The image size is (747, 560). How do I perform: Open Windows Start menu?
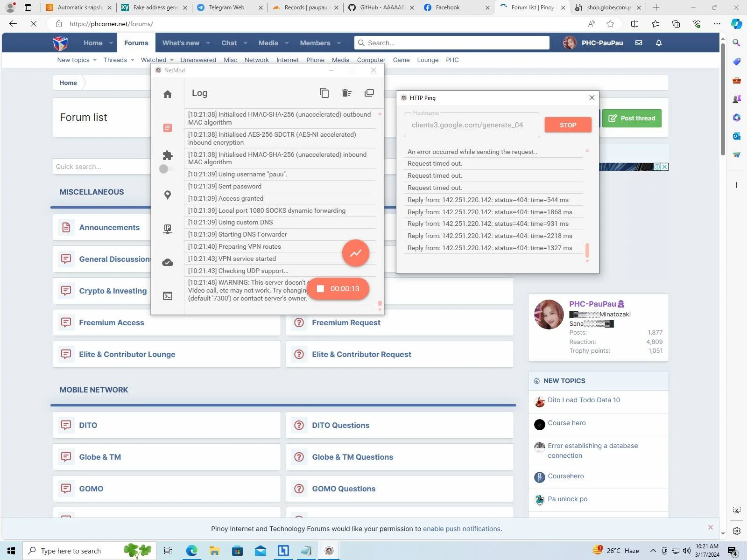11,551
